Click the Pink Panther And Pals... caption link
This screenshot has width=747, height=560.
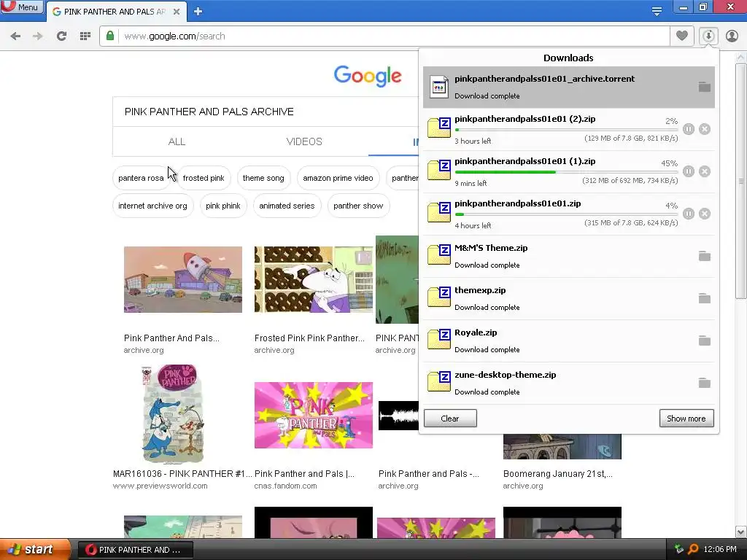click(x=171, y=338)
